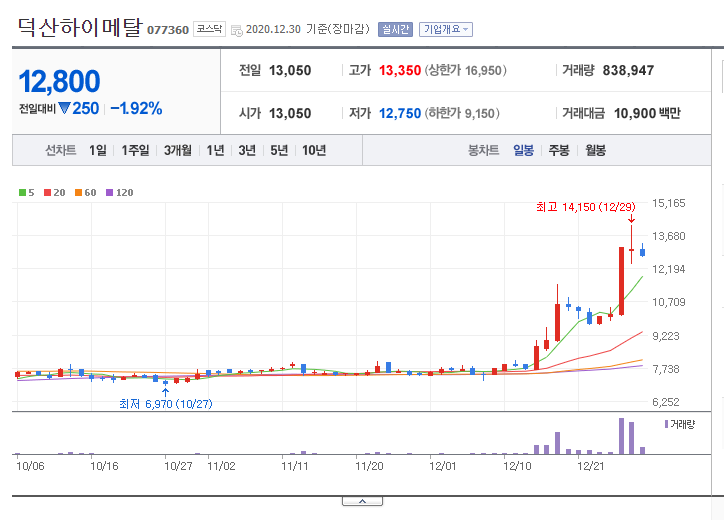Click the 전일 value 13,050
Viewport: 724px width, 520px height.
290,71
